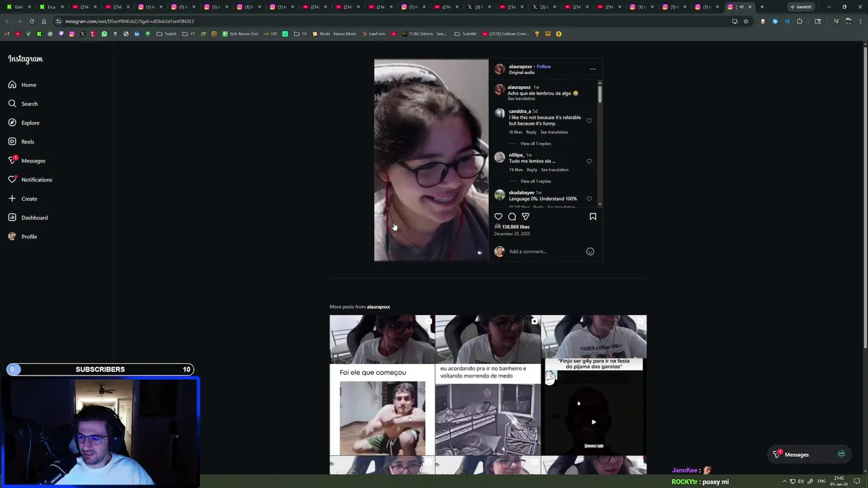Go back in the browser
The width and height of the screenshot is (868, 488).
pos(7,21)
